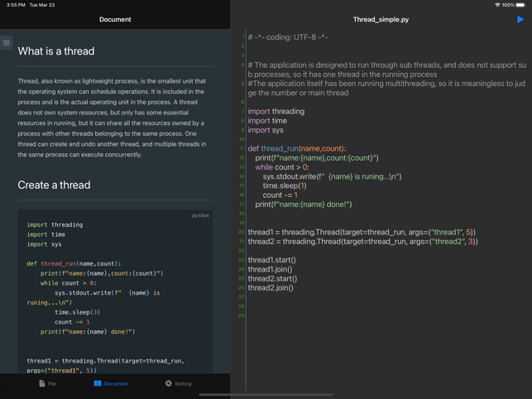Click the thread2 = threading.Thread assignment line in editor

[x=362, y=242]
